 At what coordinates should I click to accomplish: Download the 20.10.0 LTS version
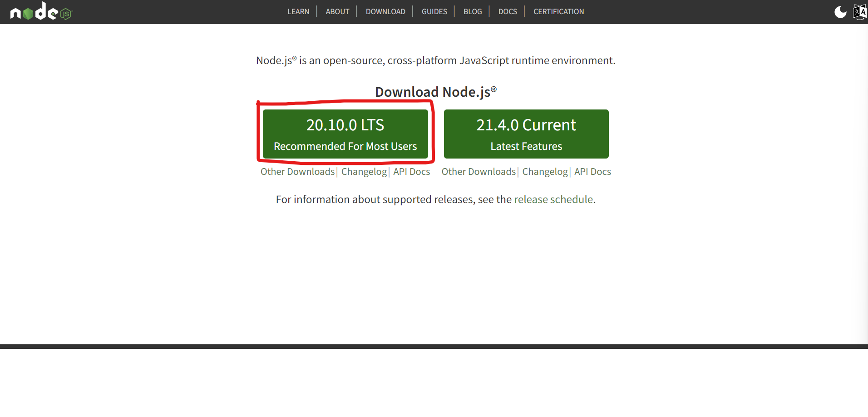[x=345, y=134]
